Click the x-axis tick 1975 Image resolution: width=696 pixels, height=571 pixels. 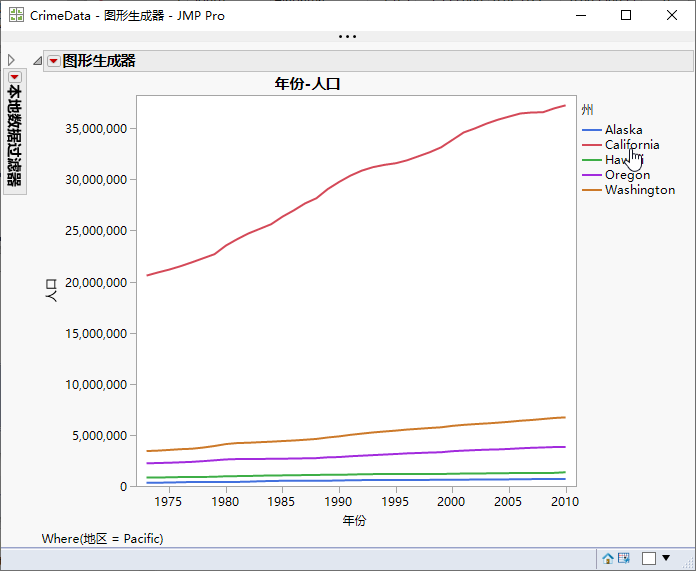point(168,502)
